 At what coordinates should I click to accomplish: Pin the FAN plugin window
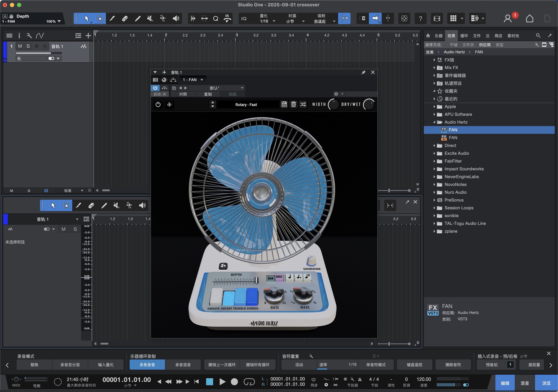click(363, 72)
